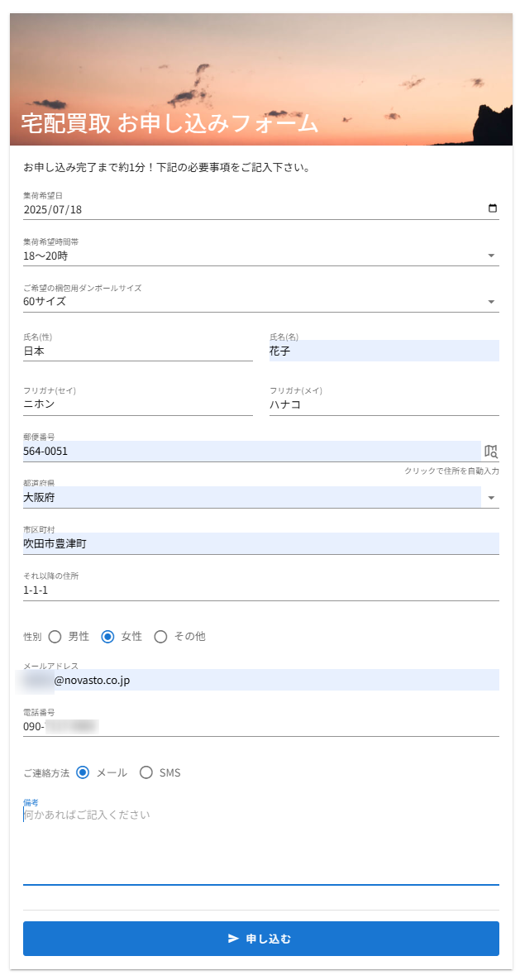Click the city field showing 吹田市豊津町
Screen dimensions: 520x980
[260, 544]
